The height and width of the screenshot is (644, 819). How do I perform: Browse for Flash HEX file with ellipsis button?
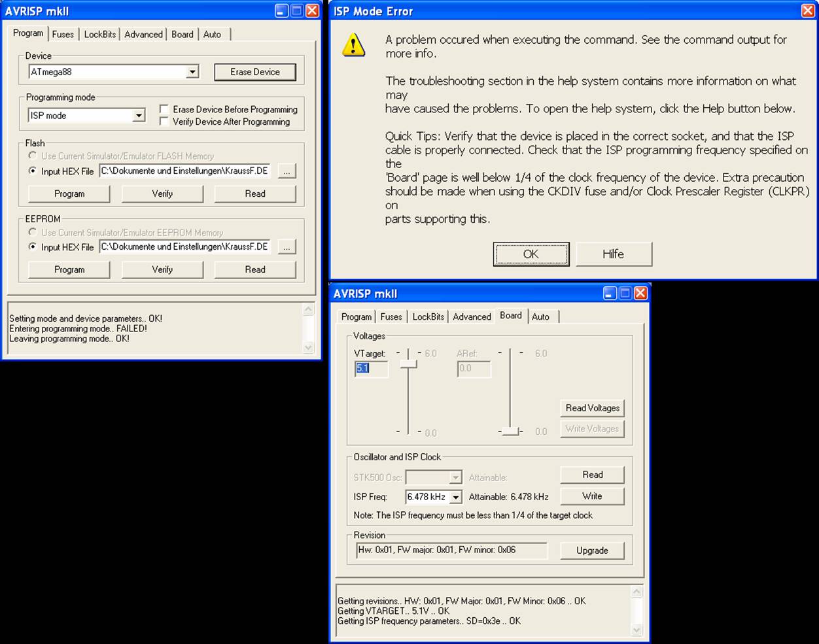click(287, 171)
